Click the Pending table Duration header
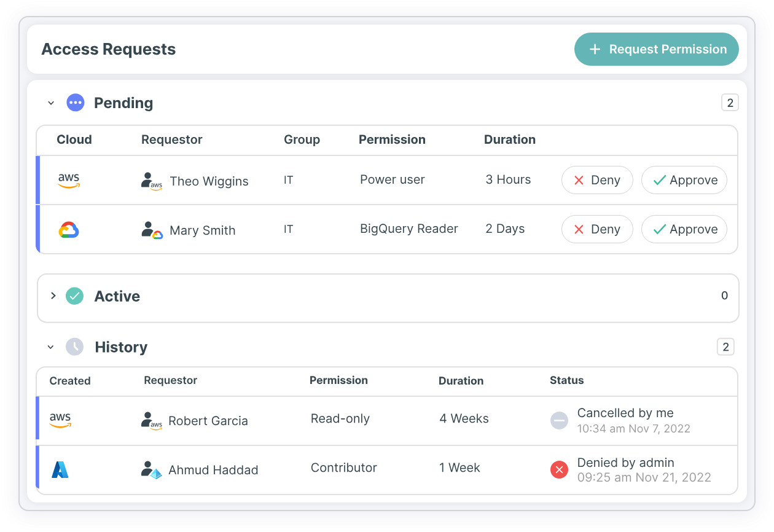Image resolution: width=774 pixels, height=532 pixels. tap(510, 139)
